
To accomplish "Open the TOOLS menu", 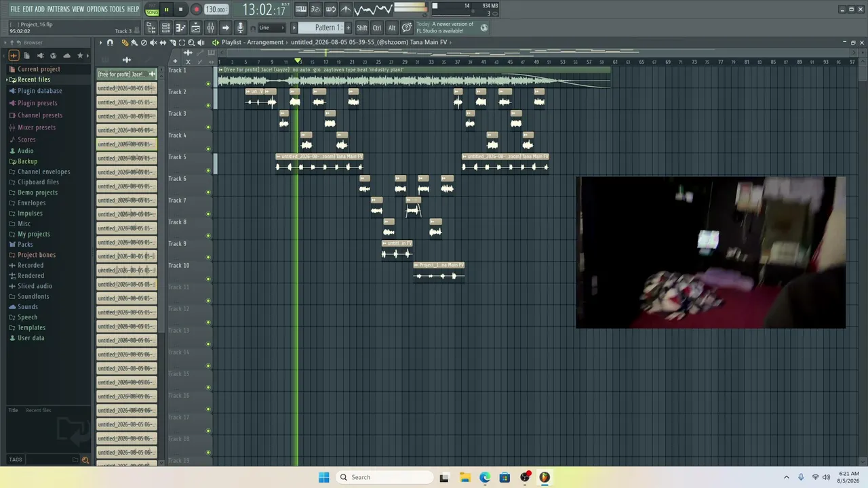I will (117, 9).
